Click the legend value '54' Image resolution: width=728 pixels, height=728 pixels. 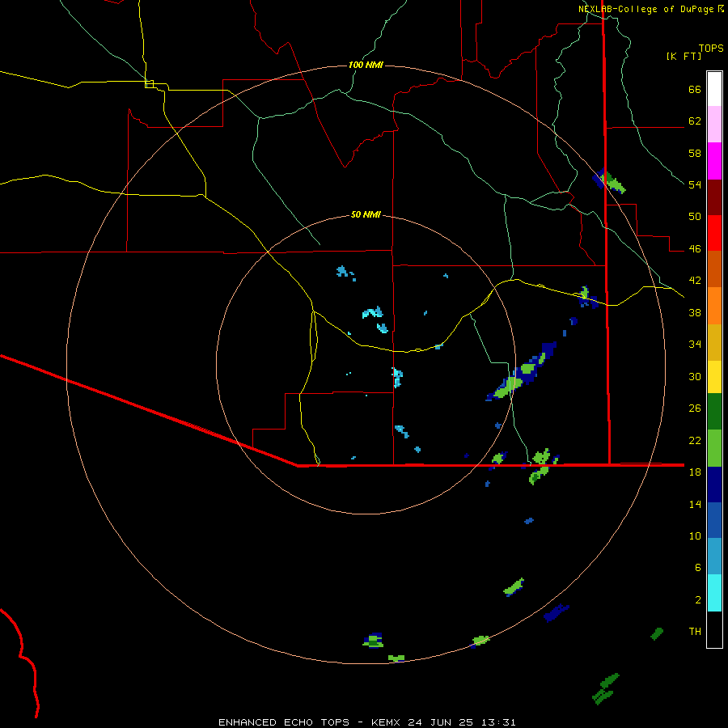(695, 184)
